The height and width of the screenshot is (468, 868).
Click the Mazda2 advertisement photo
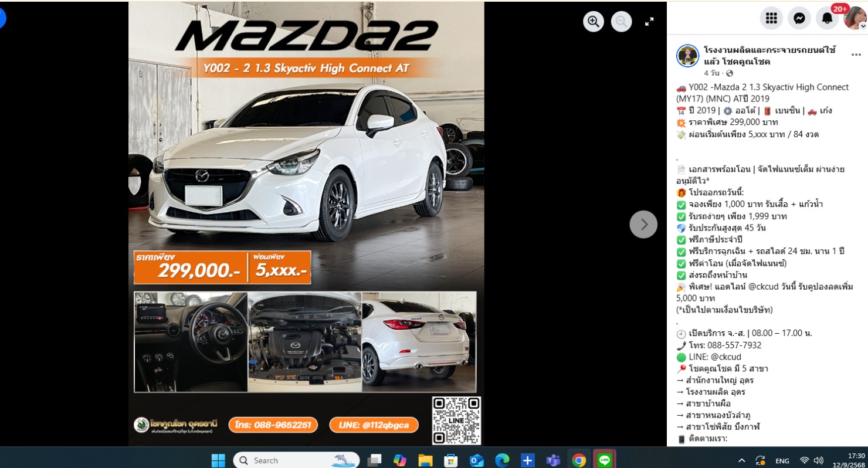[x=306, y=223]
